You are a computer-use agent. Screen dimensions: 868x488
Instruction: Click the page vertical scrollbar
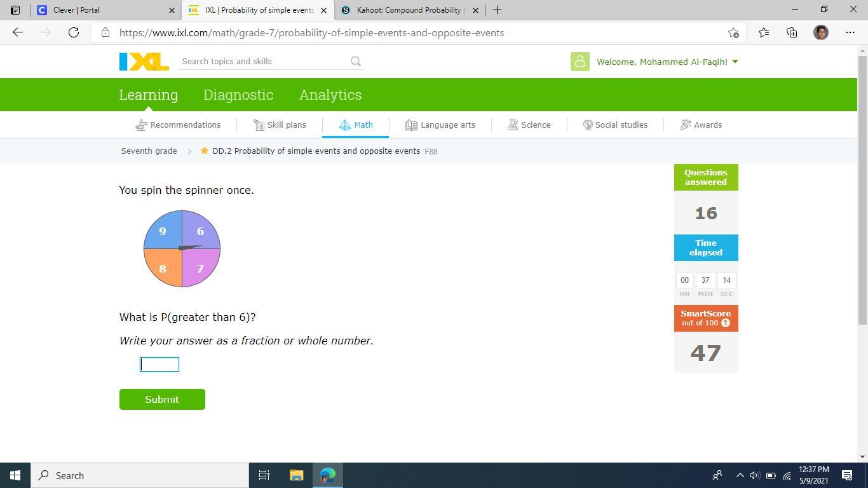click(x=862, y=191)
